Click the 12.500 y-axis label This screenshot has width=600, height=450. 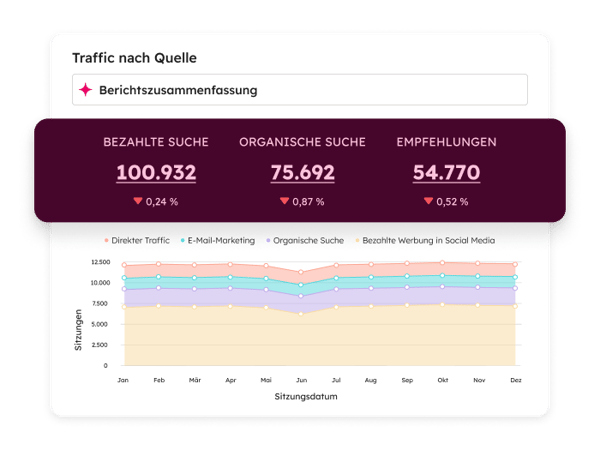(101, 262)
